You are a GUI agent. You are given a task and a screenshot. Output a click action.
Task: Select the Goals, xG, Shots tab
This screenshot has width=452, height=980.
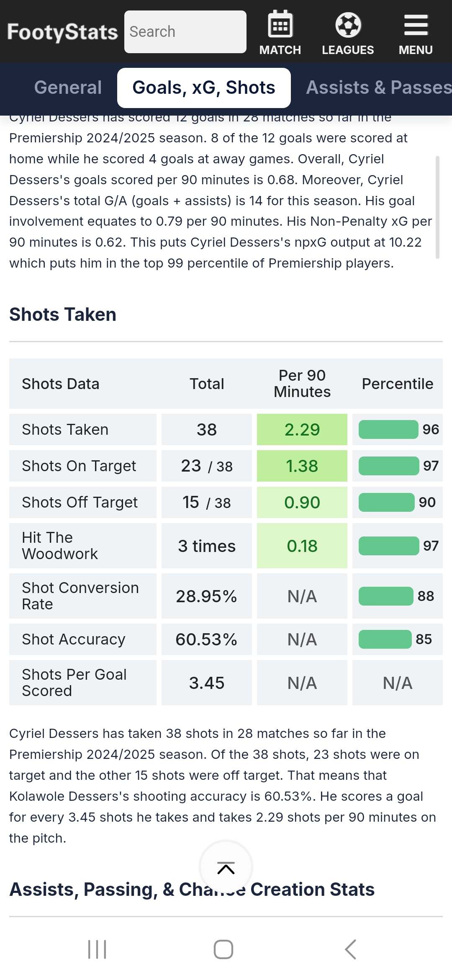click(204, 88)
